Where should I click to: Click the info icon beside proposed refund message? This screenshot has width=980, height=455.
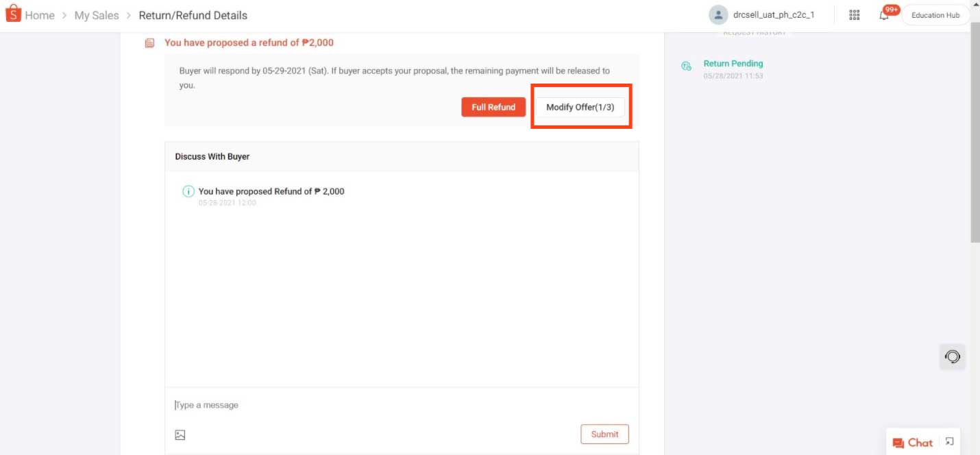point(188,191)
